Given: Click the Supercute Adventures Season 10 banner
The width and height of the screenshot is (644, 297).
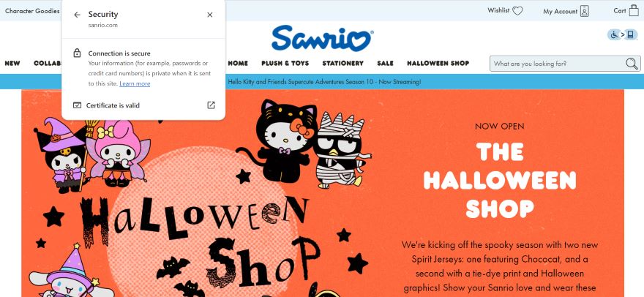Looking at the screenshot, I should [324, 82].
